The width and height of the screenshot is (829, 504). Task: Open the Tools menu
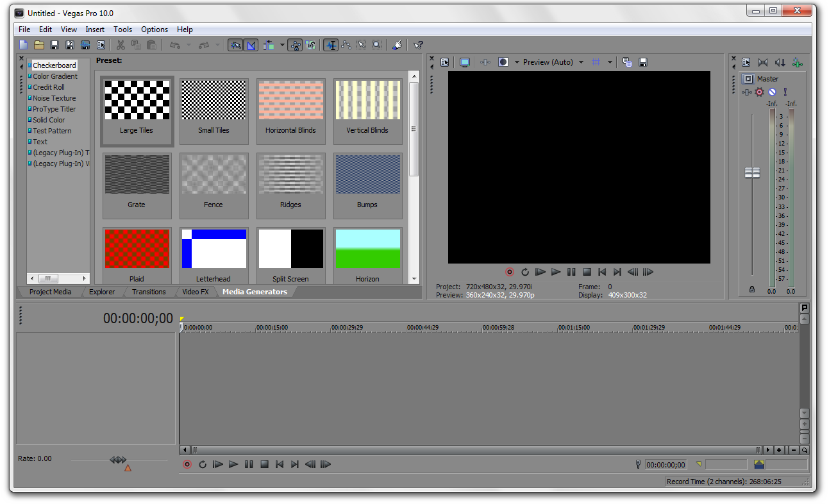pyautogui.click(x=122, y=29)
